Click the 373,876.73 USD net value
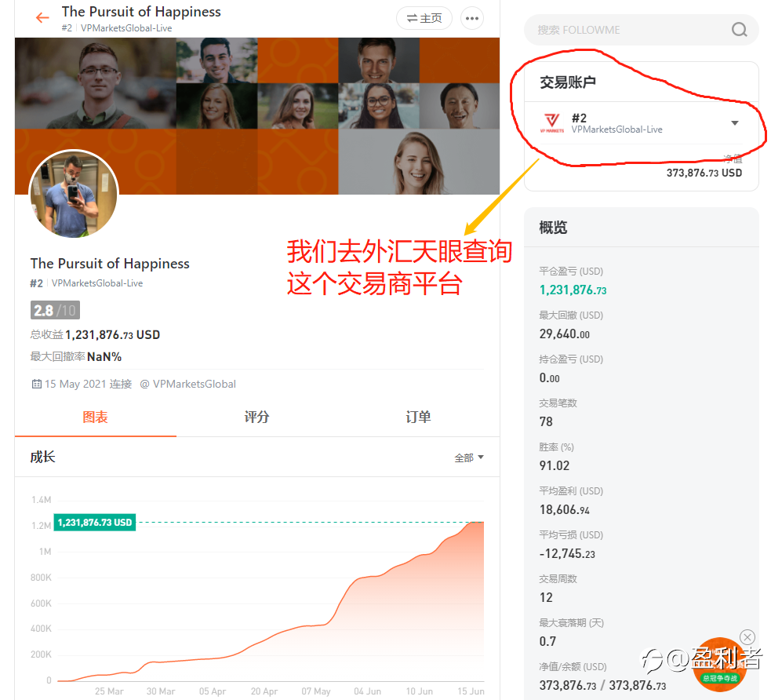This screenshot has width=771, height=700. (x=704, y=173)
